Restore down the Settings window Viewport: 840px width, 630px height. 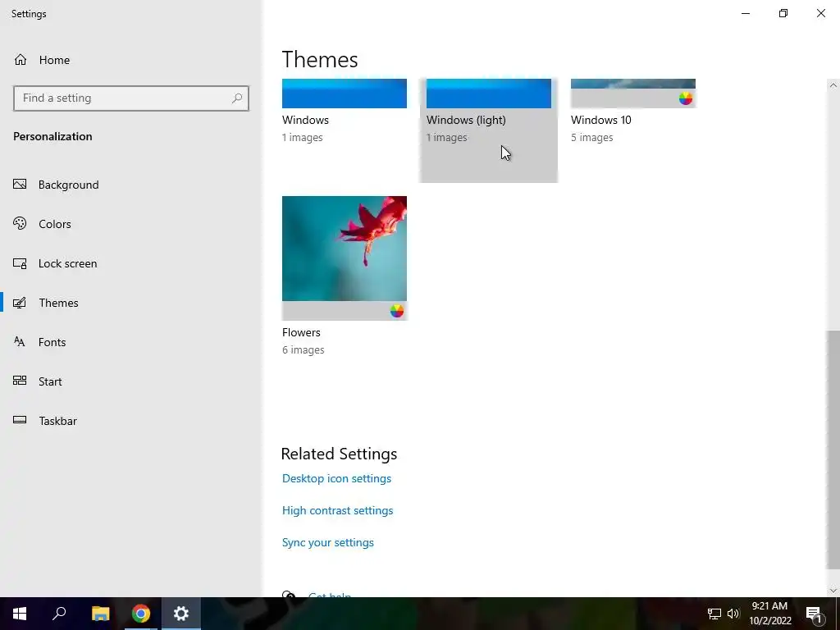[783, 13]
